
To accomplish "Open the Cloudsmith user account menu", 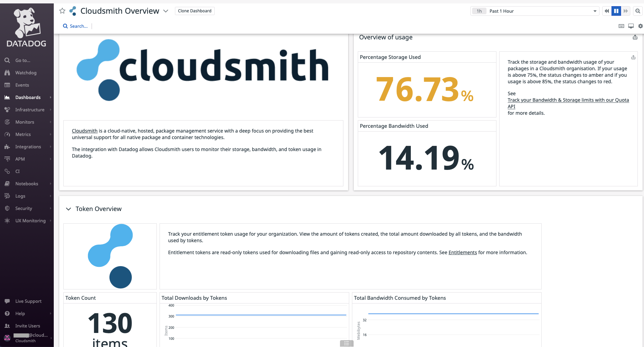I will pos(27,338).
